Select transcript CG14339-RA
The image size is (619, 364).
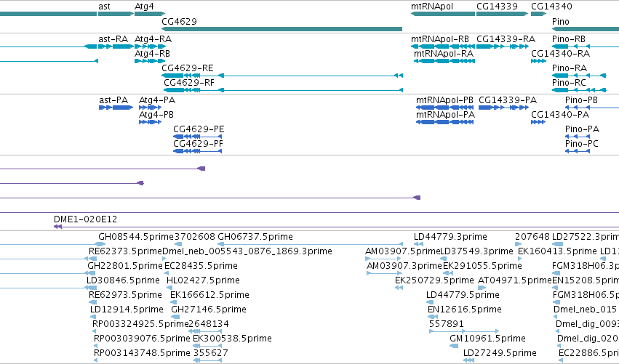tap(502, 46)
